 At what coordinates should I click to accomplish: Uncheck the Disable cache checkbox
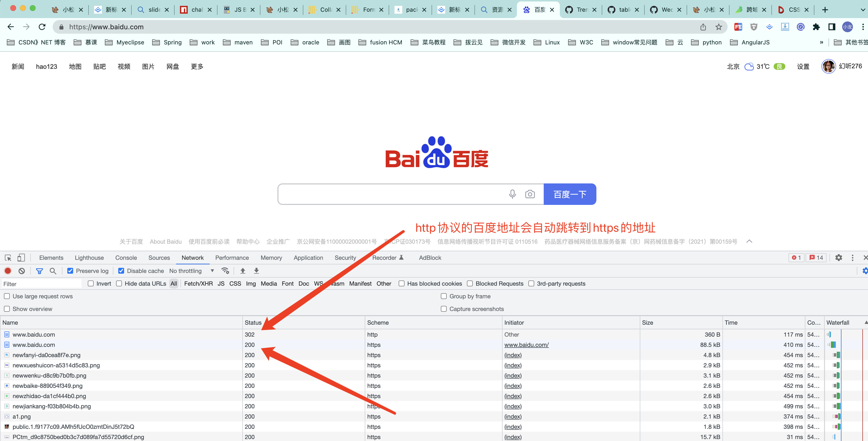[x=121, y=271]
